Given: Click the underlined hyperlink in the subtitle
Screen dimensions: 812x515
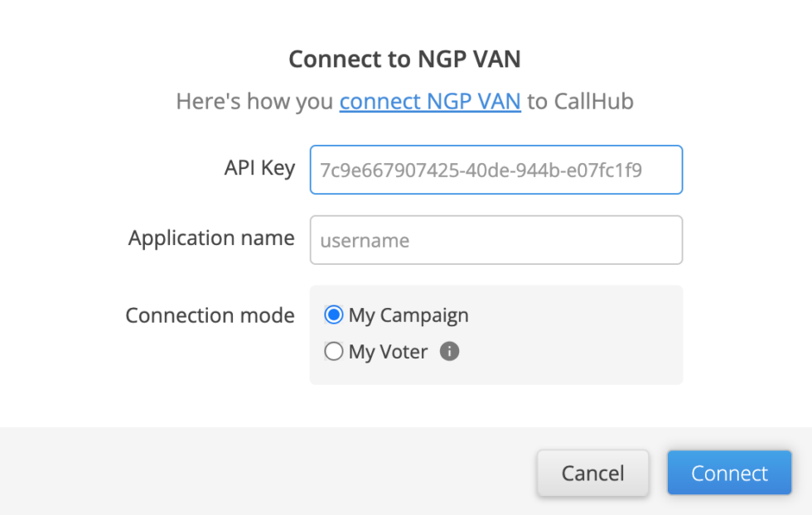Looking at the screenshot, I should (429, 101).
